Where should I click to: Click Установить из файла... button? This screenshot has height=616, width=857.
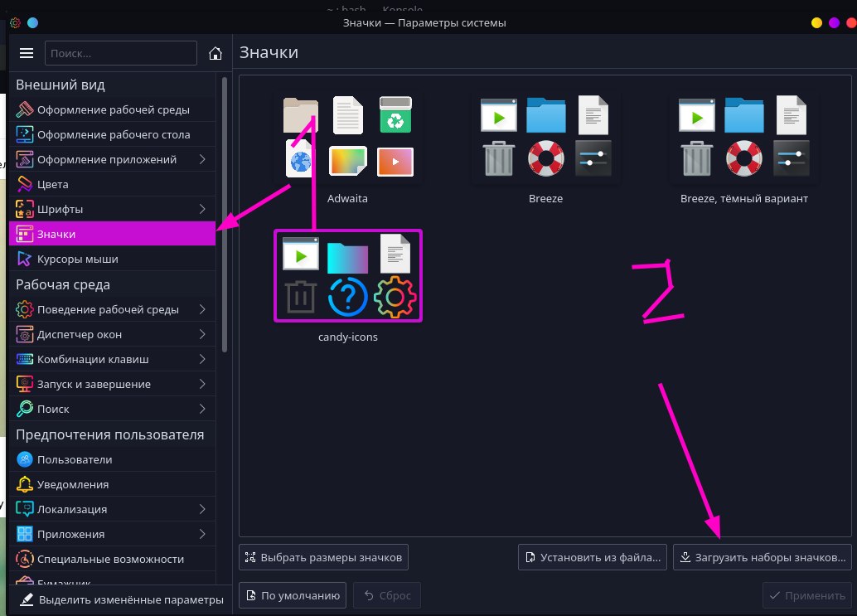pyautogui.click(x=593, y=557)
